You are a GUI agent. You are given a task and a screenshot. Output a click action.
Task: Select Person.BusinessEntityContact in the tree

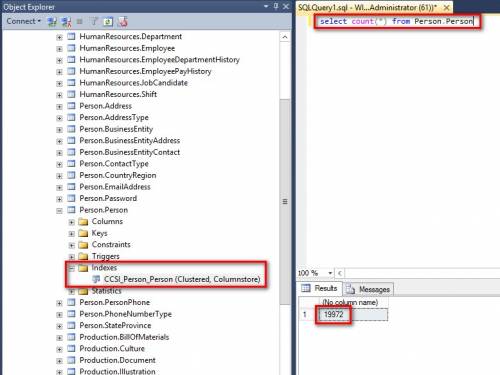tap(130, 152)
